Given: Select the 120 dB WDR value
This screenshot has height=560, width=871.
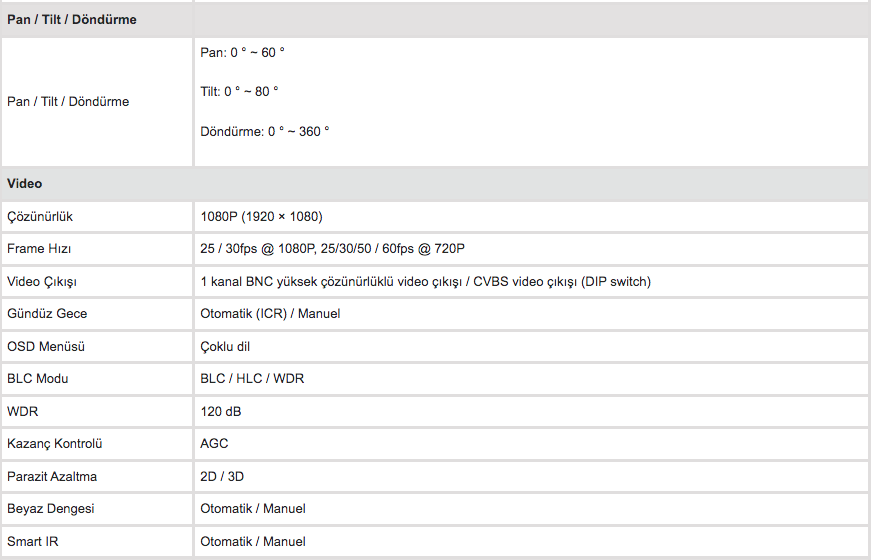Looking at the screenshot, I should [221, 412].
